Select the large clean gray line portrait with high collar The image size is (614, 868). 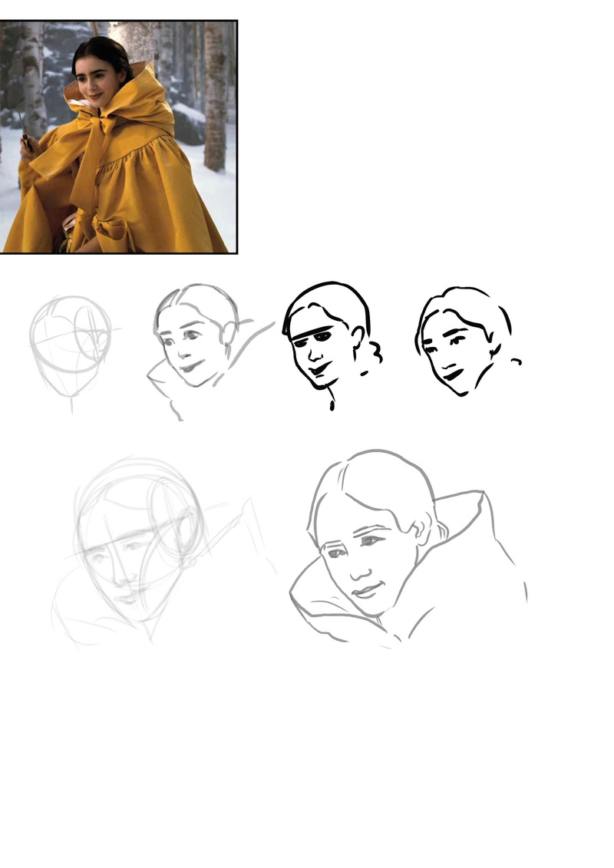click(x=408, y=548)
